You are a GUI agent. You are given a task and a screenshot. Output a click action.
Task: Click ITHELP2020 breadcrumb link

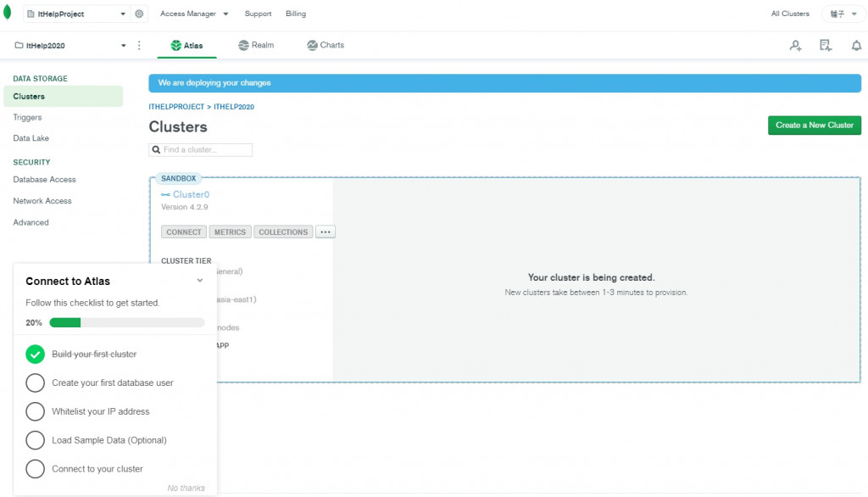tap(234, 107)
